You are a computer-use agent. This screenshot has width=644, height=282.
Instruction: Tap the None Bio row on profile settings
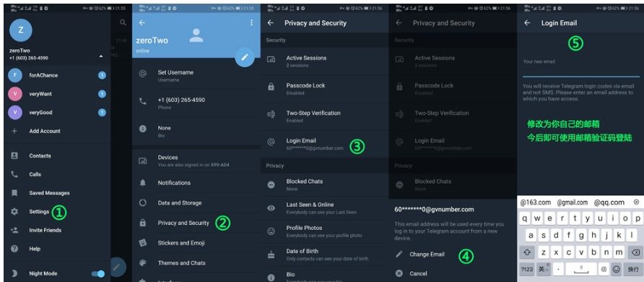(196, 131)
